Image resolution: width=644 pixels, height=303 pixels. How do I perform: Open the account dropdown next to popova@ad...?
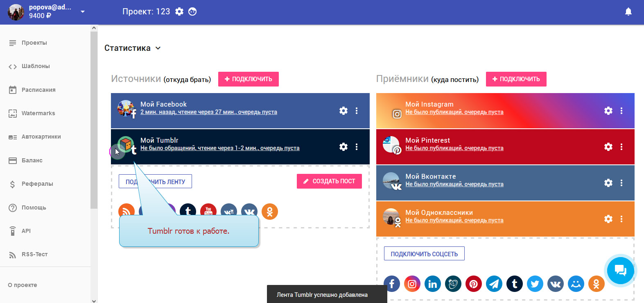tap(83, 11)
